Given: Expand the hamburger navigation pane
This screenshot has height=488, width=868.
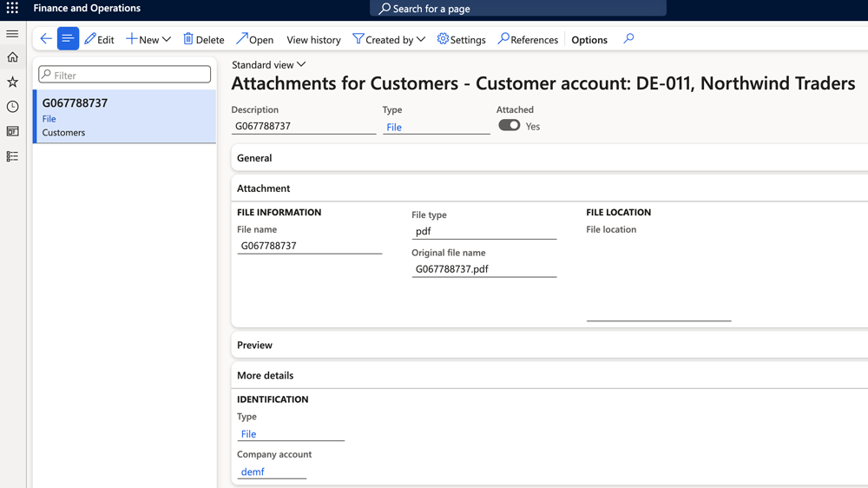Looking at the screenshot, I should 12,34.
